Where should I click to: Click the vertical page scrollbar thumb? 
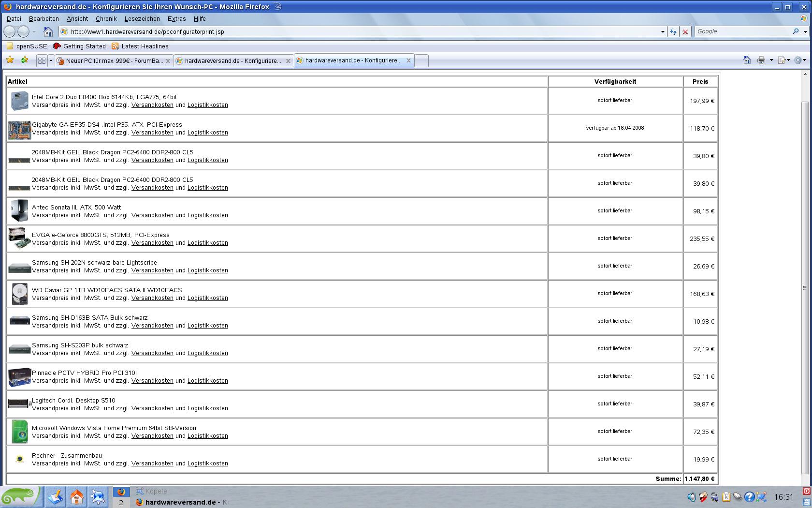(x=805, y=288)
